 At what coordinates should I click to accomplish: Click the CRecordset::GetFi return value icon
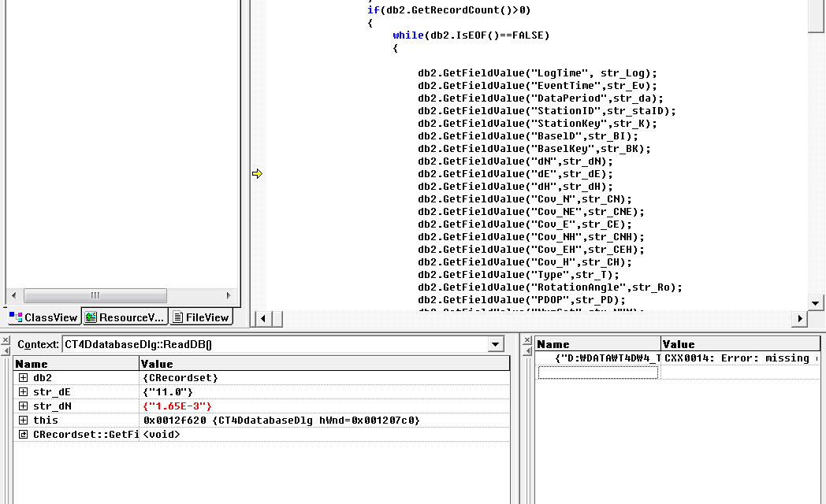23,435
